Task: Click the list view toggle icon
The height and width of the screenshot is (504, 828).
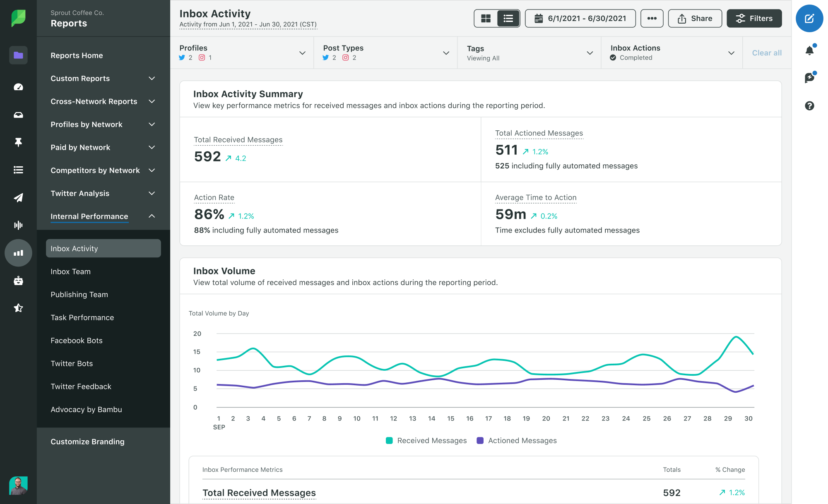Action: point(507,19)
